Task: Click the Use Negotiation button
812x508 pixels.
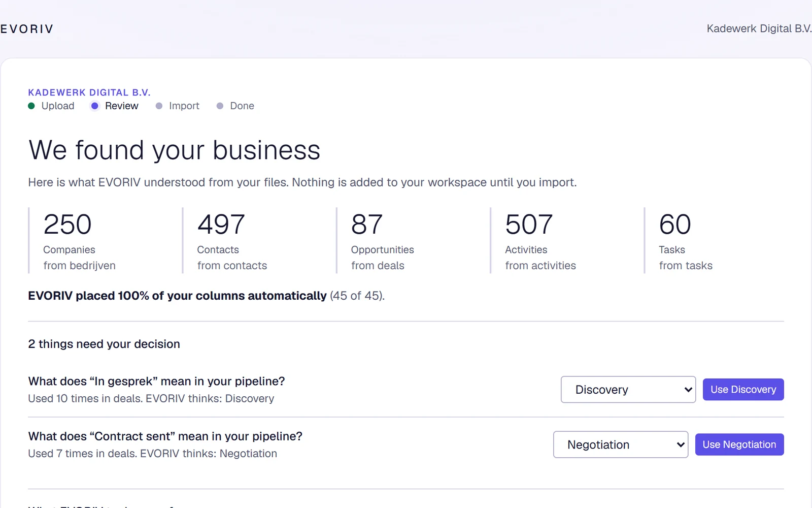Action: pos(739,444)
